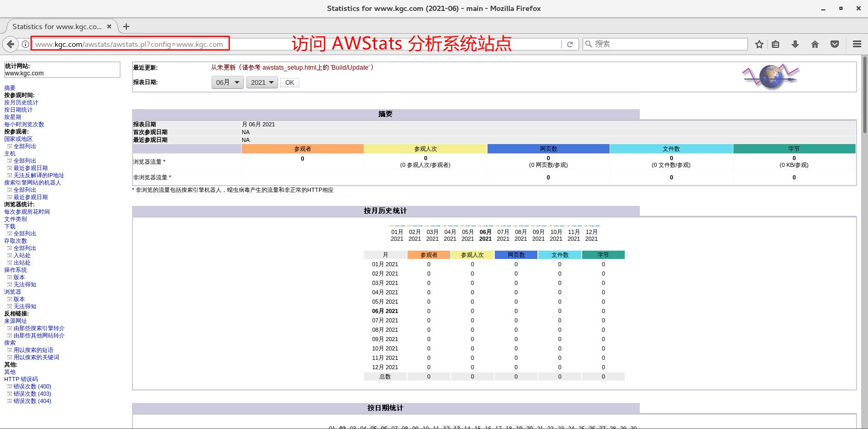Screen dimensions: 868x429
Task: Open the 错误次数 (400) link
Action: tap(32, 386)
